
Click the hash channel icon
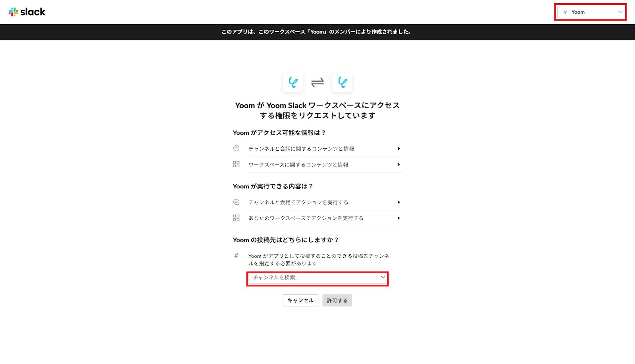[x=236, y=256]
